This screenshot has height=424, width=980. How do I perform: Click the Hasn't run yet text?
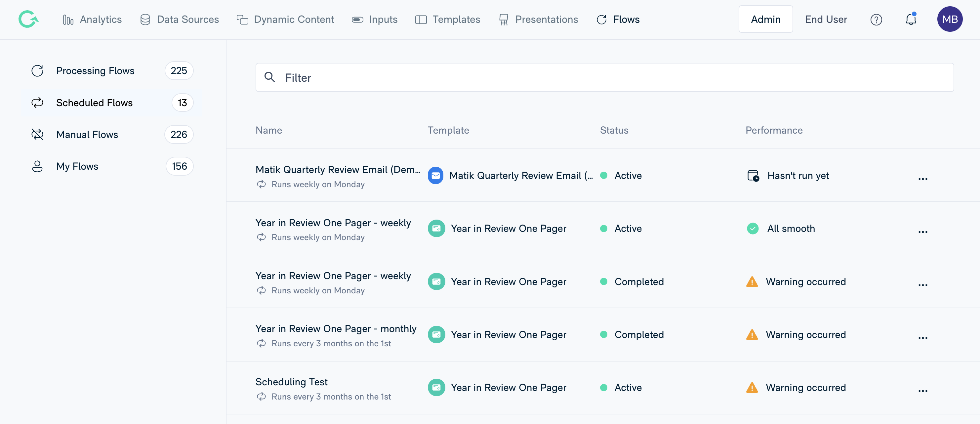pos(798,176)
